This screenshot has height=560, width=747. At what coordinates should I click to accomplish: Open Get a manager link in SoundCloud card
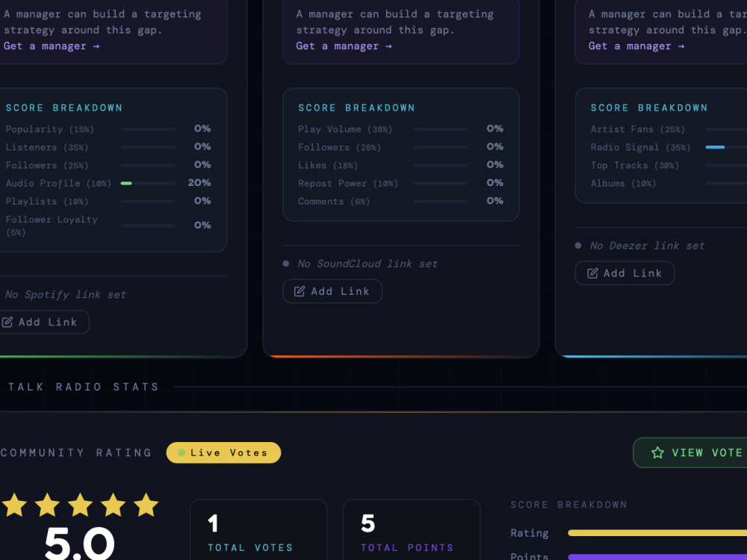coord(344,46)
